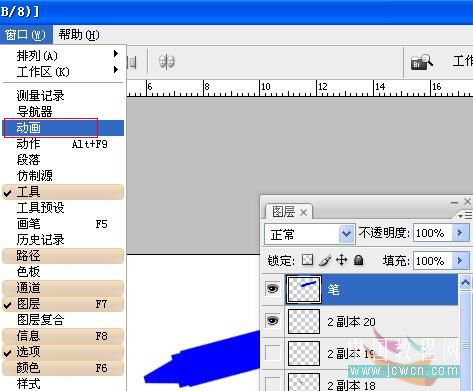Close the Layers (图层) tab
The height and width of the screenshot is (391, 473).
[303, 212]
